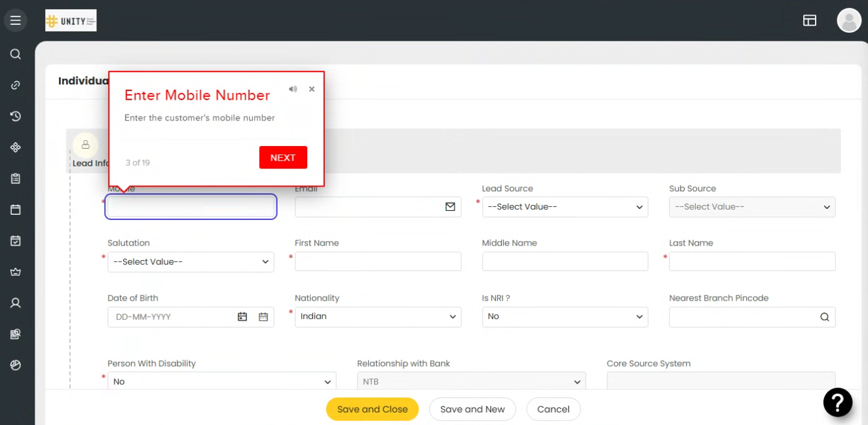This screenshot has width=868, height=425.
Task: Expand the Lead Source dropdown
Action: click(565, 207)
